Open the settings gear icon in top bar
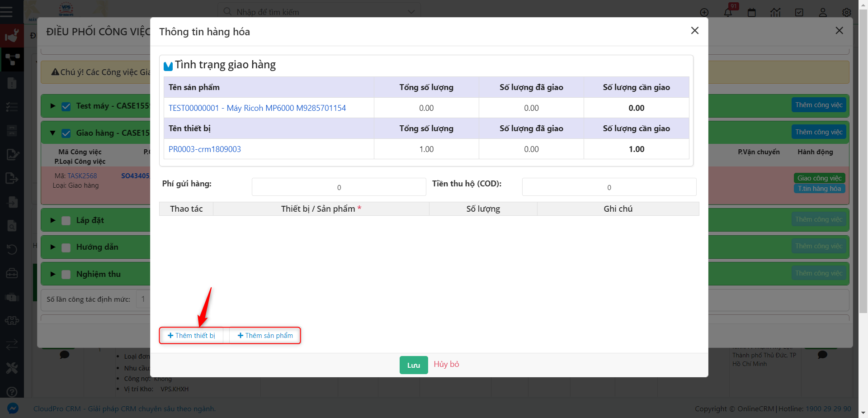This screenshot has width=868, height=418. click(x=847, y=12)
